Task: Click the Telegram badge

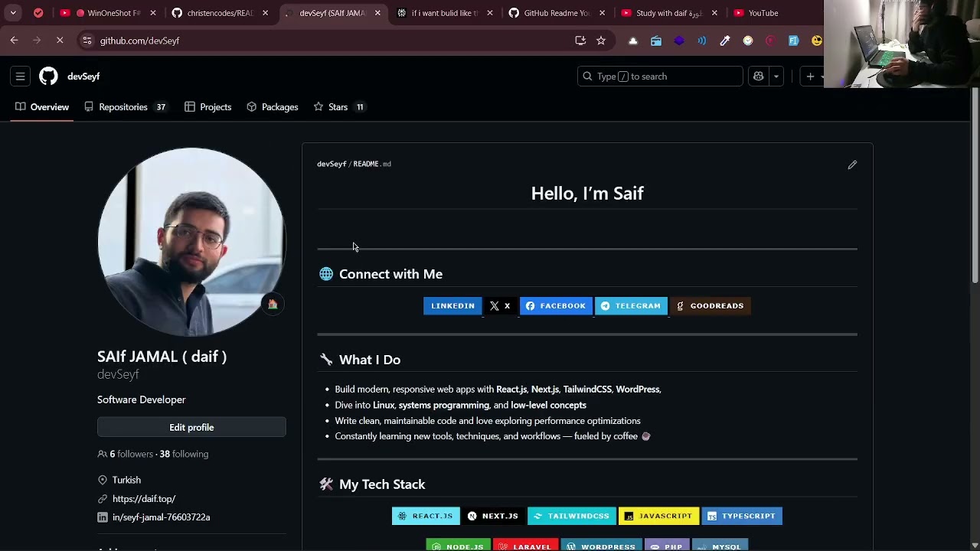Action: coord(631,306)
